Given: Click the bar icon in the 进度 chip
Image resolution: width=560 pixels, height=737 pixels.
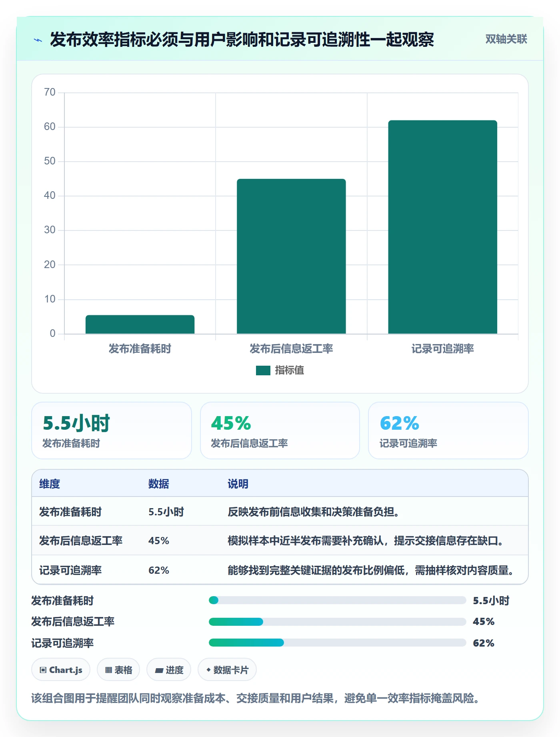Looking at the screenshot, I should (159, 671).
